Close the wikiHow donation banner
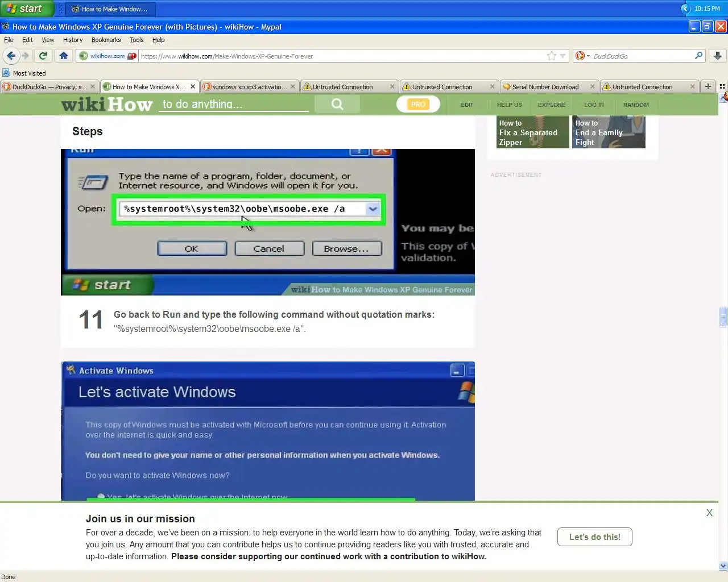Screen dimensions: 728x582 pyautogui.click(x=709, y=513)
